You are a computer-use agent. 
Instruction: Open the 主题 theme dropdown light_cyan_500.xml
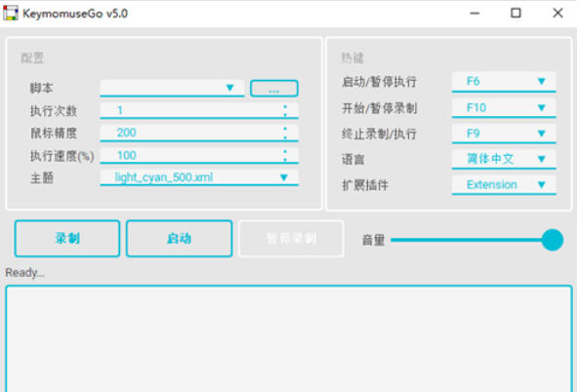pos(199,177)
